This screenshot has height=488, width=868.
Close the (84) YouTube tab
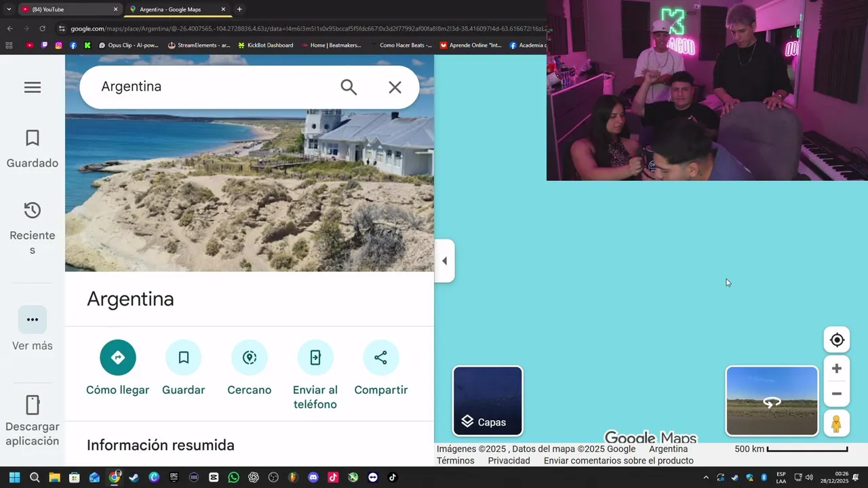[x=115, y=9]
